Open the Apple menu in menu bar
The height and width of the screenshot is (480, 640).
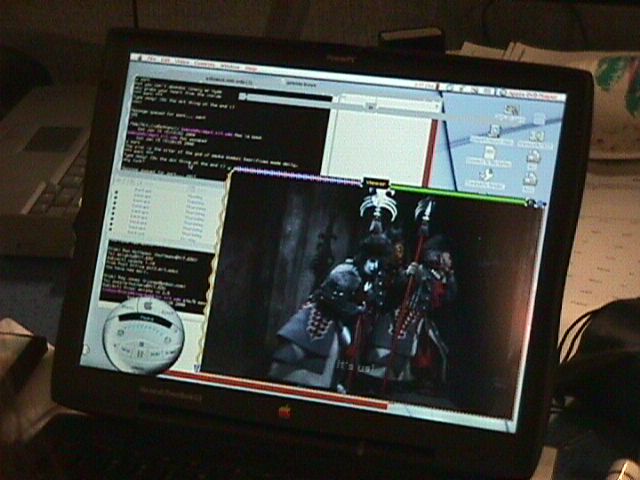(x=135, y=57)
